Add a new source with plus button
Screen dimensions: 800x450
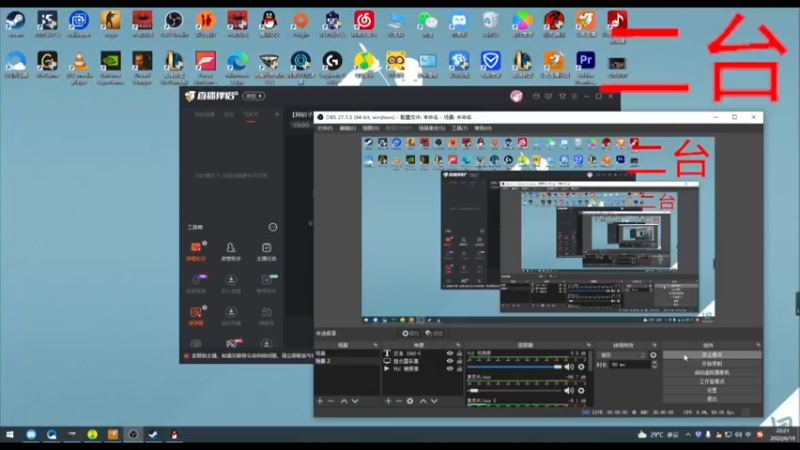(388, 401)
